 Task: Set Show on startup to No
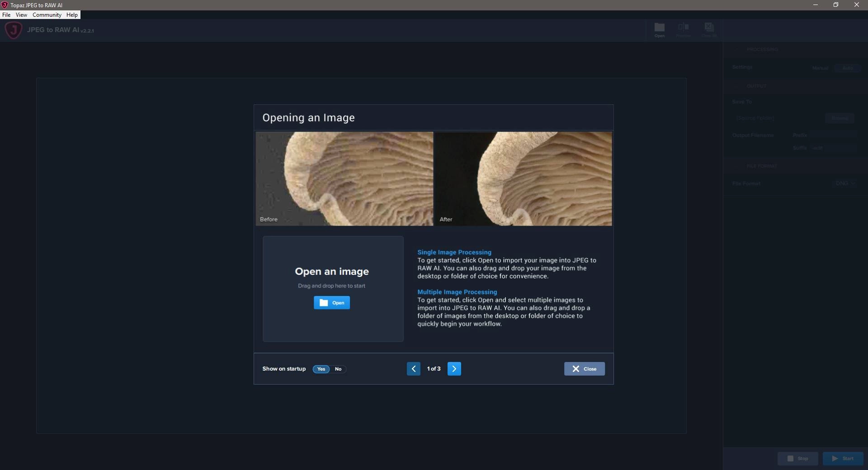pos(338,369)
